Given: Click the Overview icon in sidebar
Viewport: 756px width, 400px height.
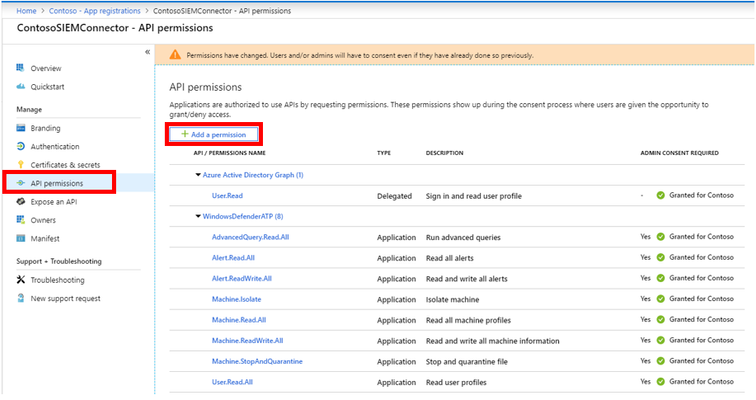Looking at the screenshot, I should click(x=20, y=68).
